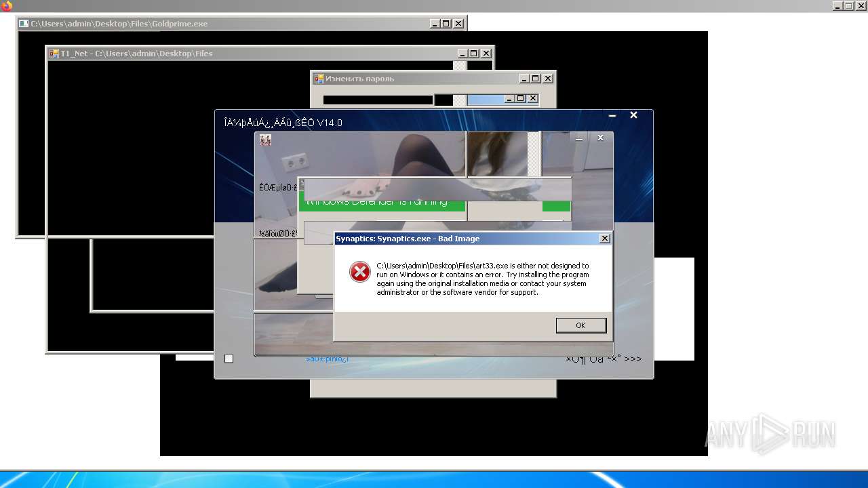Close the T1_Net window
The width and height of the screenshot is (868, 488).
(x=486, y=54)
